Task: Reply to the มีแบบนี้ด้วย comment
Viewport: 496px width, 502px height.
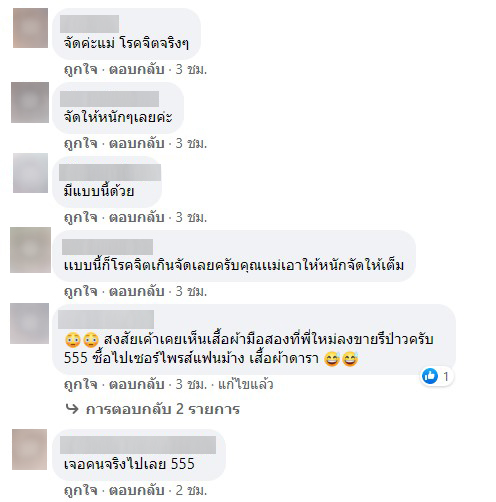Action: (137, 217)
